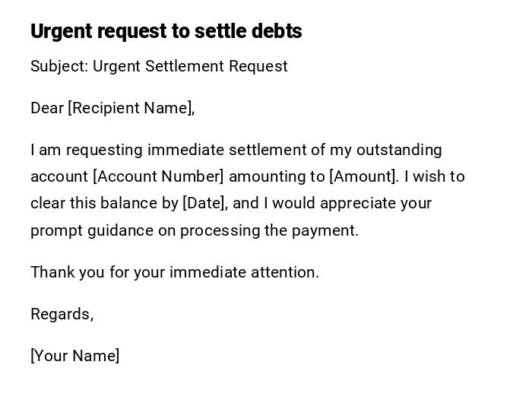
Task: Click the "Regards," closing line
Action: tap(62, 314)
